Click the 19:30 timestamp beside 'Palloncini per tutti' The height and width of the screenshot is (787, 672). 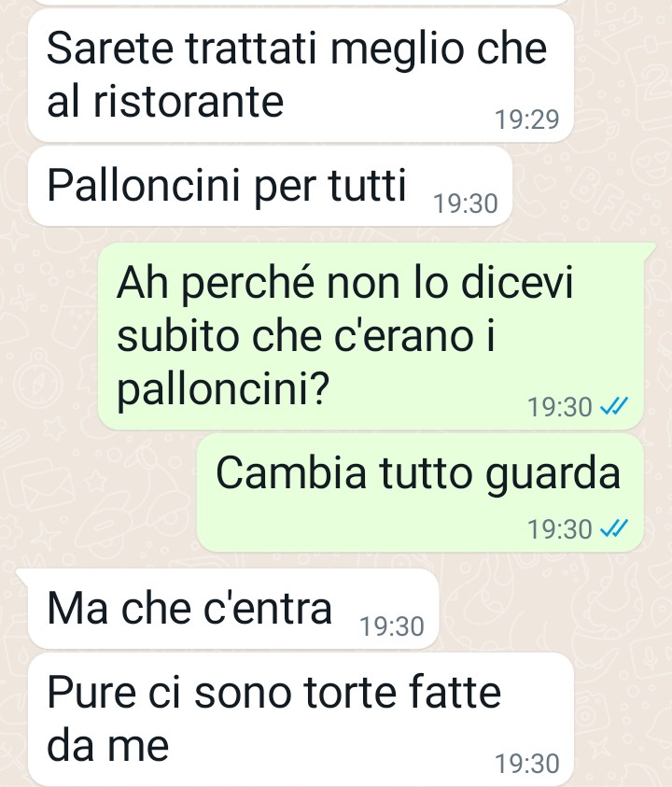[465, 204]
